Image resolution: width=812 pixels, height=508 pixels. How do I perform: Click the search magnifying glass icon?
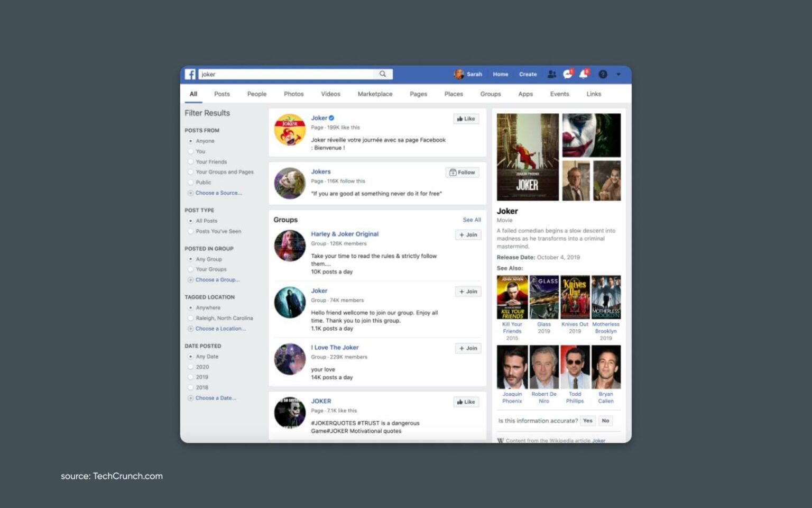[x=383, y=74]
